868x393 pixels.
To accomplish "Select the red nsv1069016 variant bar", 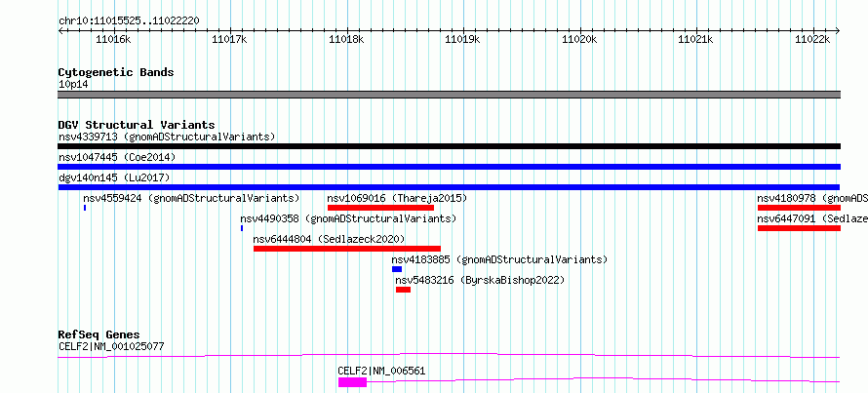I will [381, 208].
